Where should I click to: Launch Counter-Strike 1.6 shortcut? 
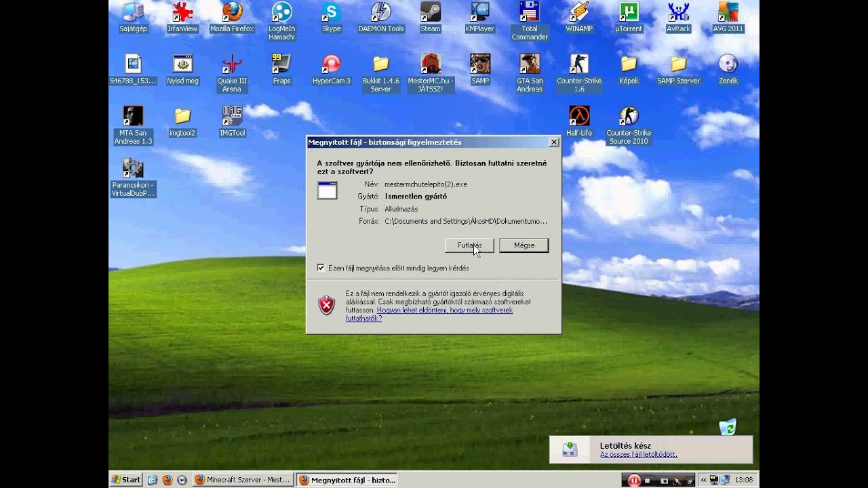click(579, 73)
